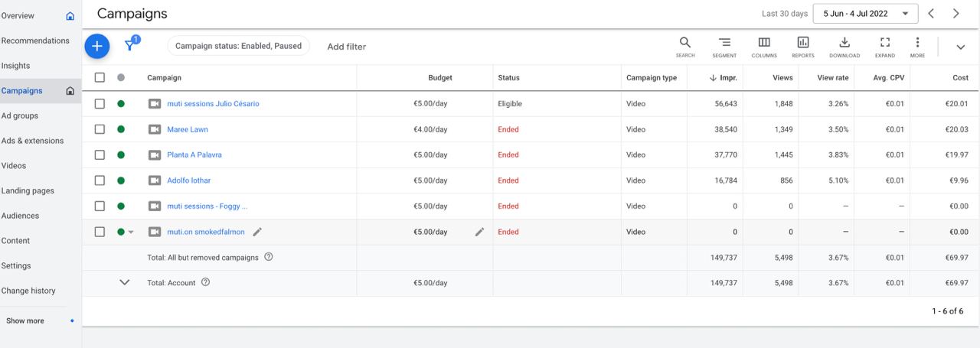Go to Ad groups in sidebar
This screenshot has width=980, height=348.
click(x=20, y=115)
